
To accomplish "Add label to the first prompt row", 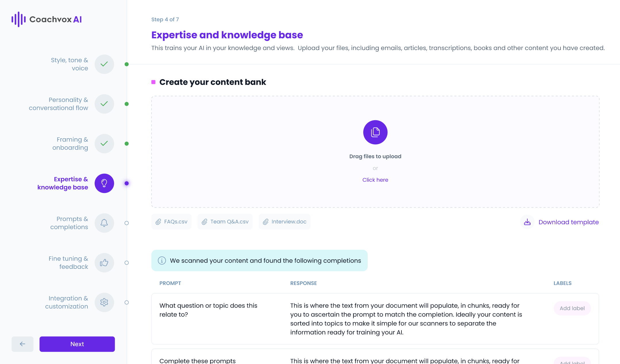I will click(x=572, y=308).
